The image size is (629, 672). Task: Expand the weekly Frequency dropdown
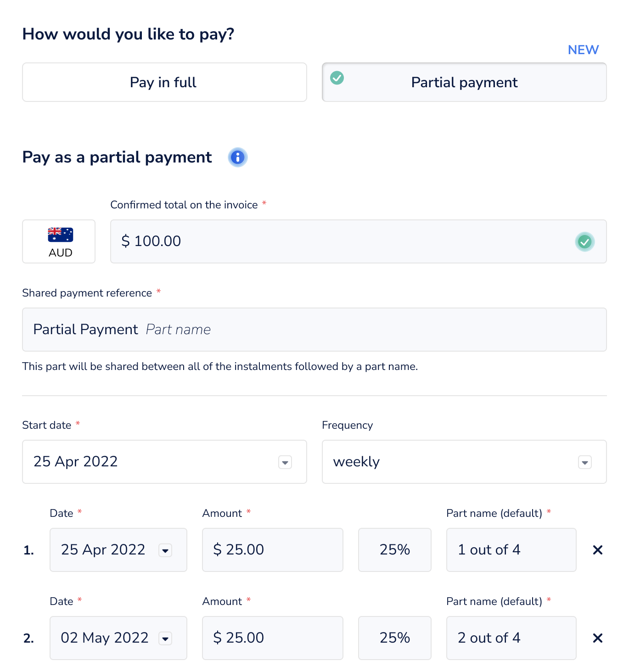tap(584, 462)
